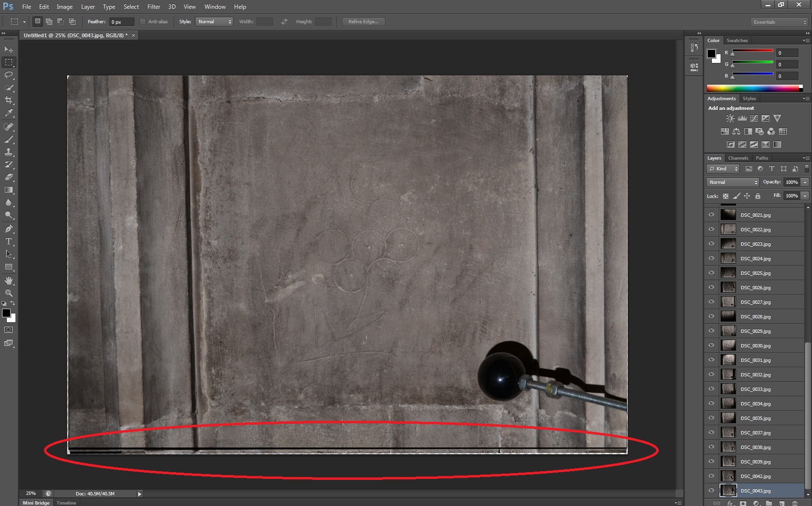Viewport: 812px width, 506px height.
Task: Click the Refine Edge button
Action: 363,22
